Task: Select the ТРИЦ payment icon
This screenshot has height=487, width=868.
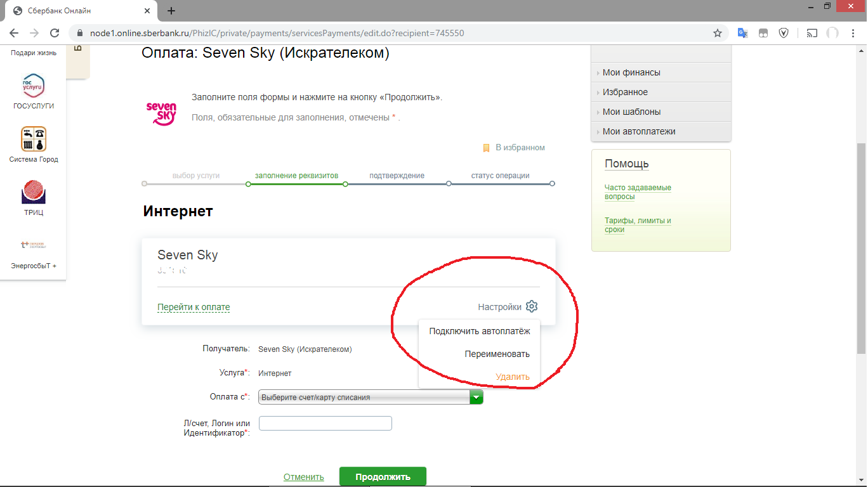Action: point(34,192)
